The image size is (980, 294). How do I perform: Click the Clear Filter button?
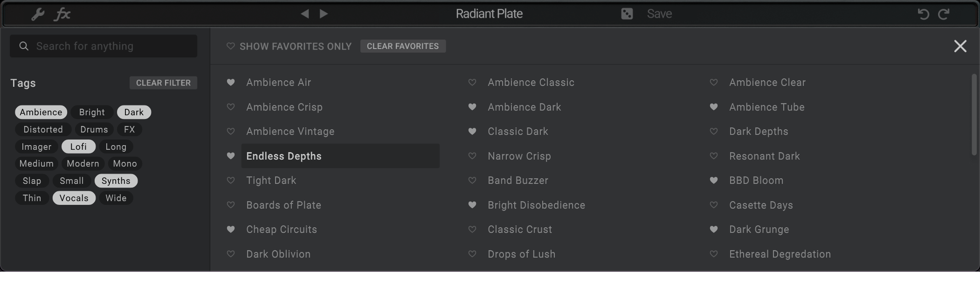pos(163,83)
